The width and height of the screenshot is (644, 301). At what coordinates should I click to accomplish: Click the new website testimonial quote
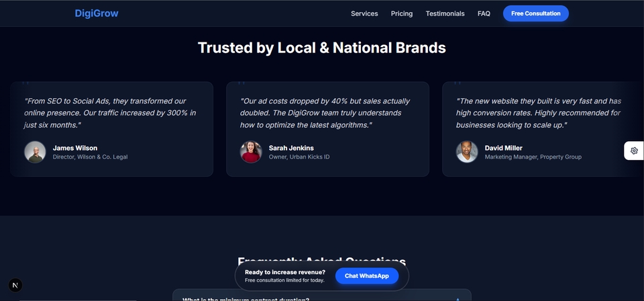[x=539, y=113]
